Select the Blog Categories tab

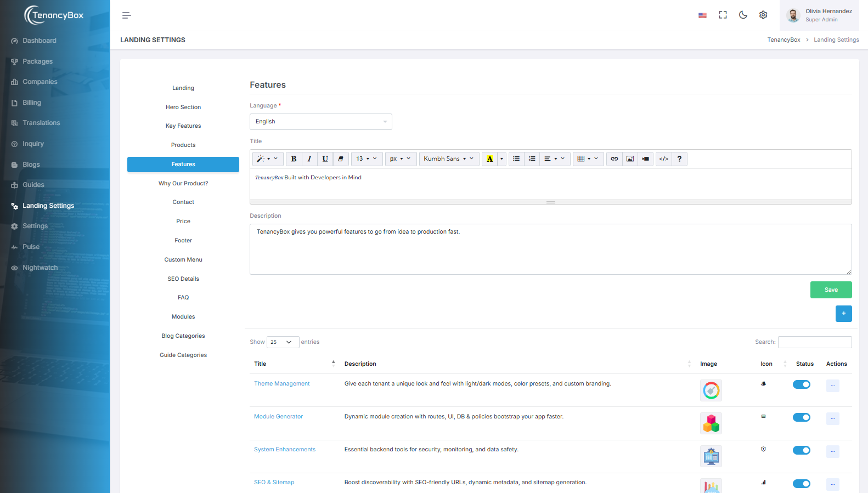(x=183, y=336)
